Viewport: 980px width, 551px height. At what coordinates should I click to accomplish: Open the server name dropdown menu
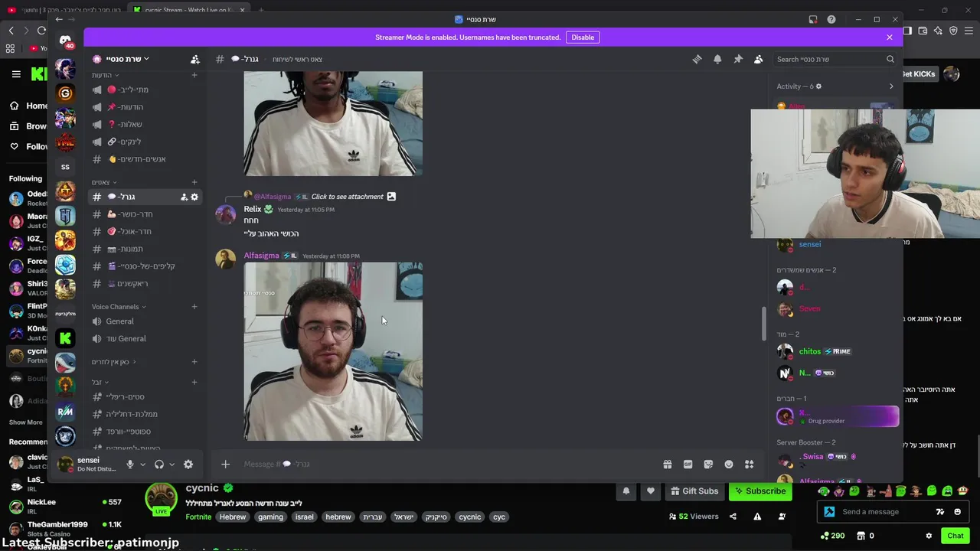(x=126, y=59)
